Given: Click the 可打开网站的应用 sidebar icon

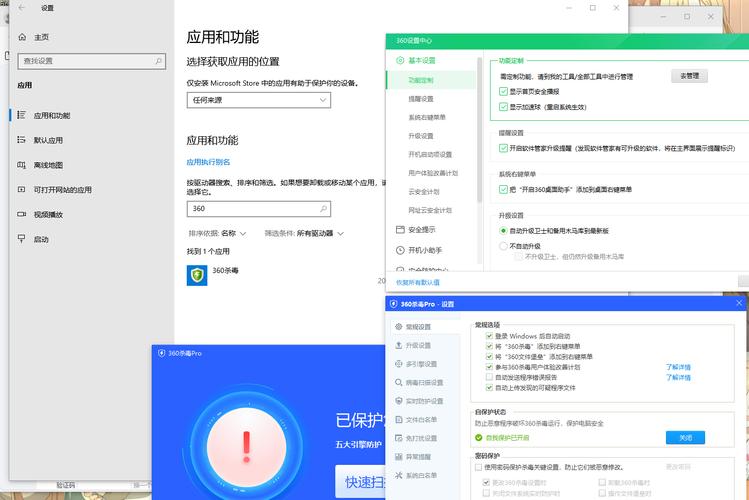Looking at the screenshot, I should click(x=21, y=190).
